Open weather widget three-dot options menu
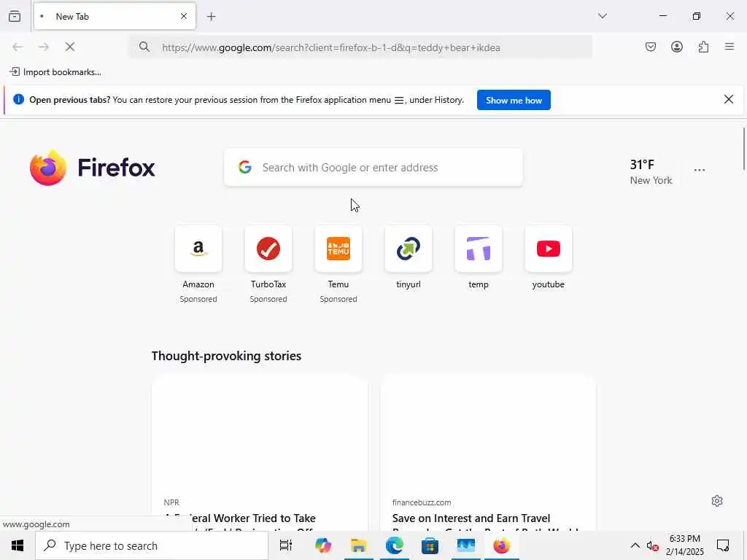Image resolution: width=747 pixels, height=560 pixels. pos(699,170)
